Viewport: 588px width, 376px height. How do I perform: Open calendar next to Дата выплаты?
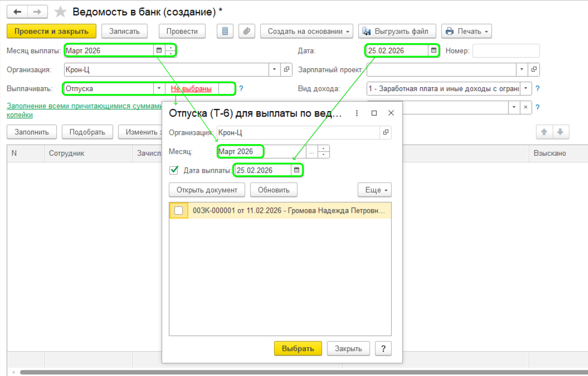296,170
